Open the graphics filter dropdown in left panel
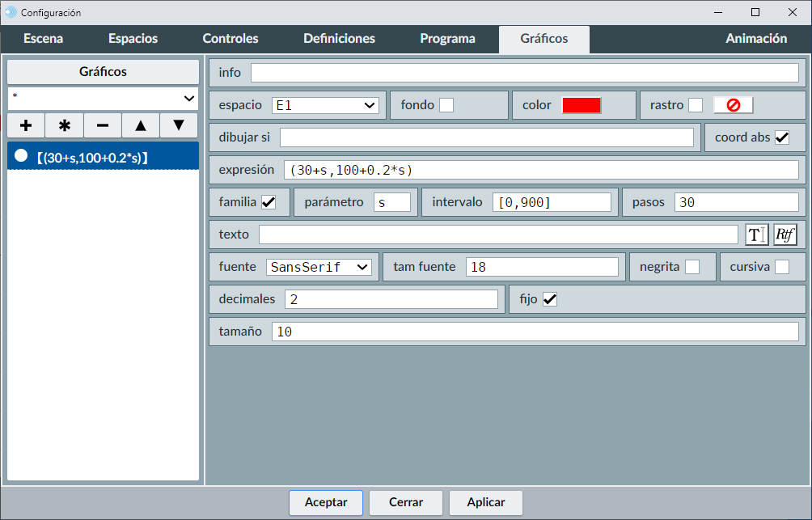The image size is (812, 520). 104,98
